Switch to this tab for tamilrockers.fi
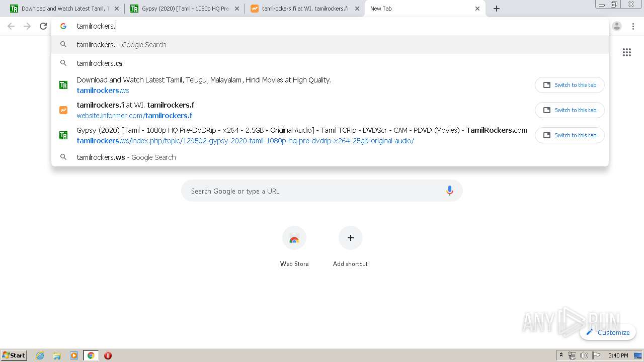The width and height of the screenshot is (644, 362). (x=570, y=110)
